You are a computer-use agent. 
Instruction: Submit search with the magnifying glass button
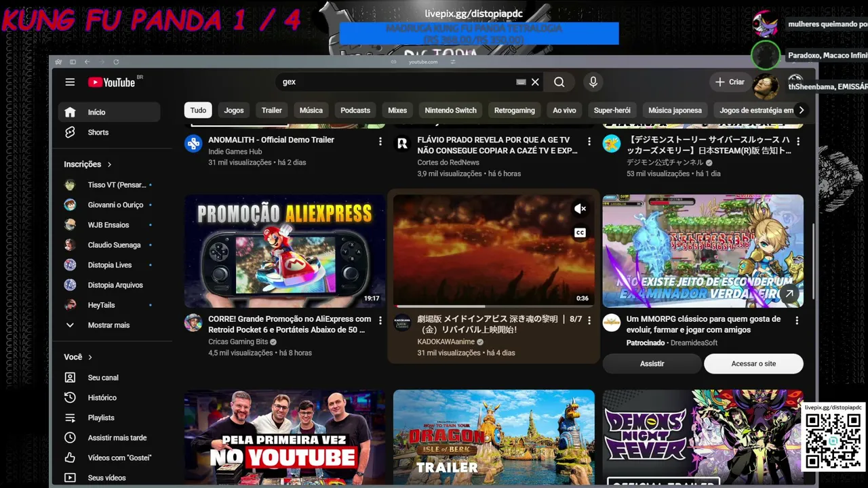[x=559, y=82]
